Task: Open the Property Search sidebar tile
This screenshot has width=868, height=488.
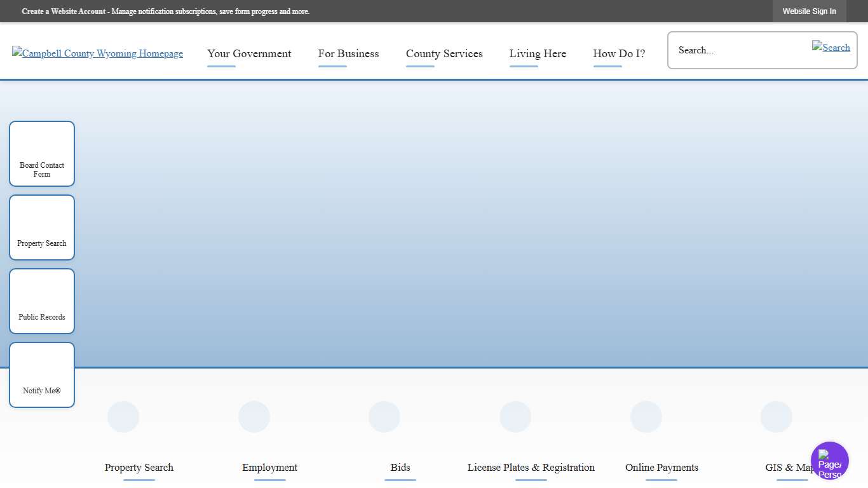Action: 42,227
